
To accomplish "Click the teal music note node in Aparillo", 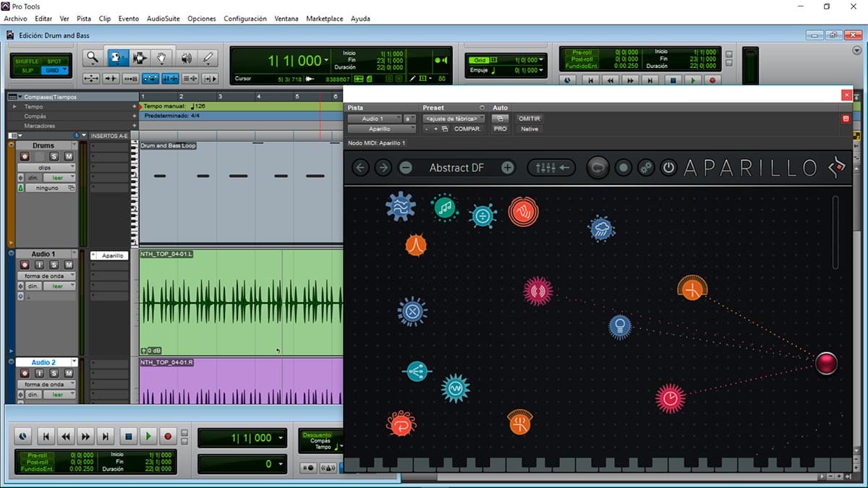I will coord(445,207).
